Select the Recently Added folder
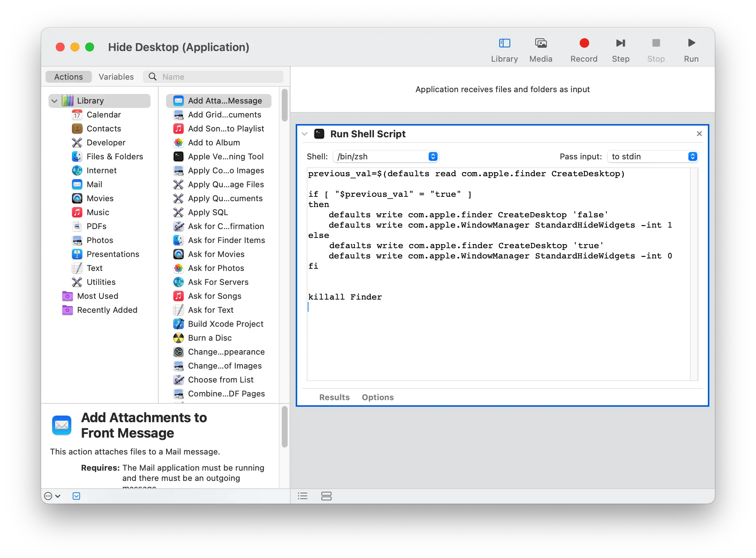This screenshot has height=558, width=756. pyautogui.click(x=107, y=310)
